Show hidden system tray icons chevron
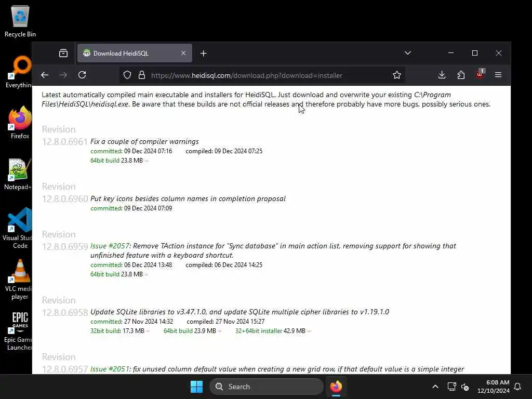The width and height of the screenshot is (532, 399). click(x=435, y=387)
